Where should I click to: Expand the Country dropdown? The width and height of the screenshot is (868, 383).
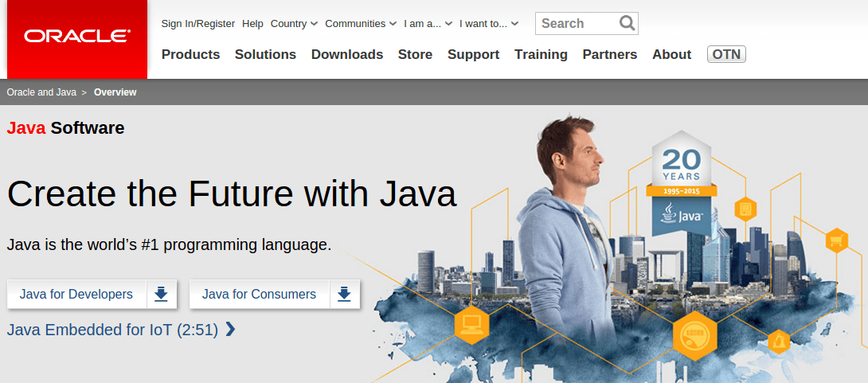294,24
